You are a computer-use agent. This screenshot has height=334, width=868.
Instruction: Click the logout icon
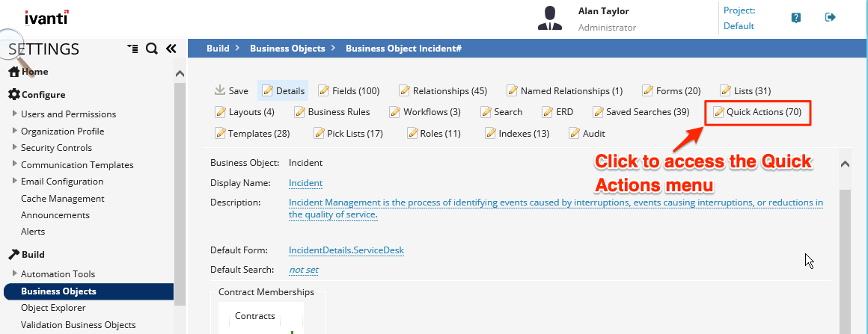point(830,17)
